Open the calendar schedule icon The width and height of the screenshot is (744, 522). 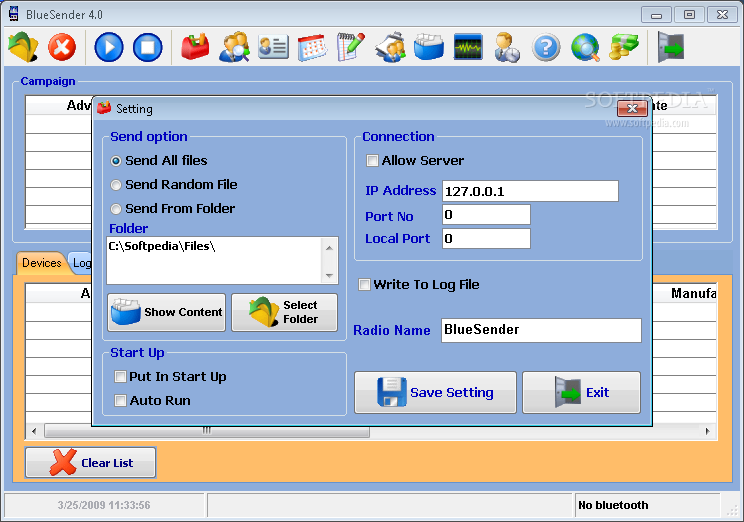(312, 47)
